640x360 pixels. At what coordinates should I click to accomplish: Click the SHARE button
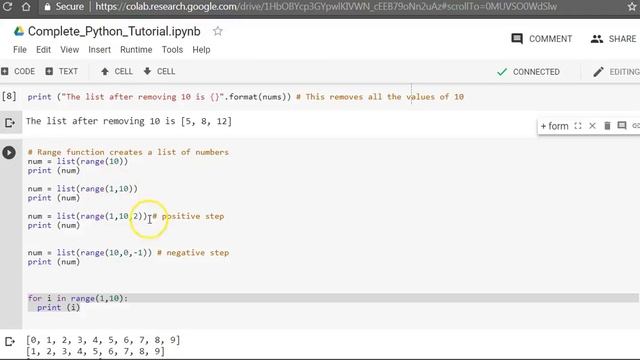coord(613,39)
